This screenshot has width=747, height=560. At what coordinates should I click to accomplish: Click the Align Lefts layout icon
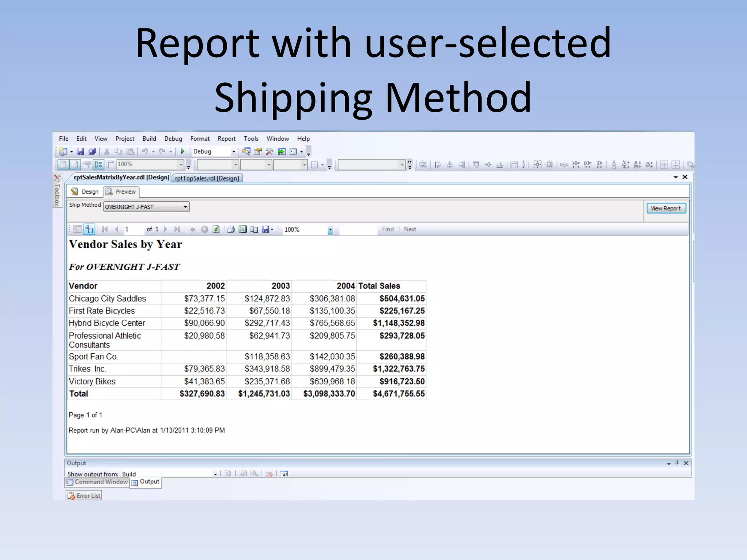click(x=438, y=165)
